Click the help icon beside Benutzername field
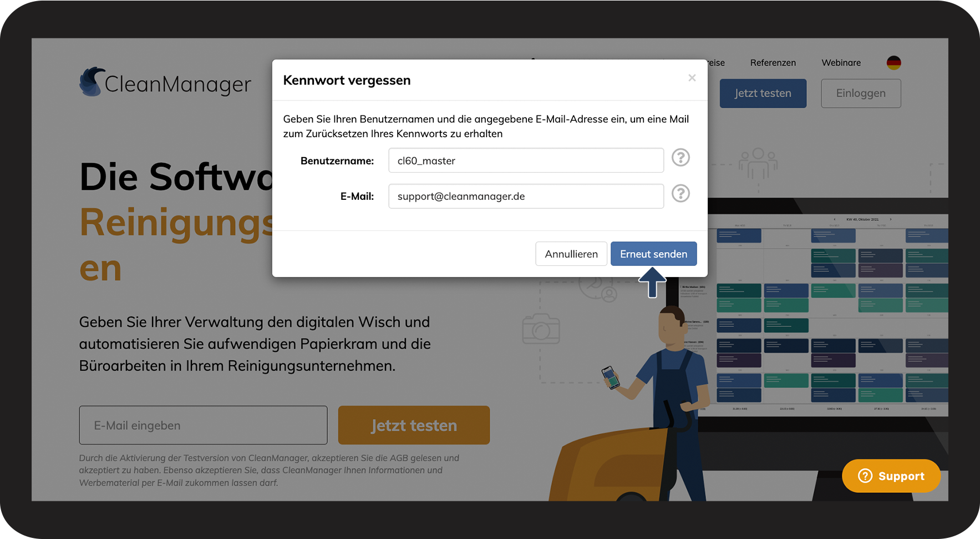Viewport: 980px width, 539px height. coord(681,158)
